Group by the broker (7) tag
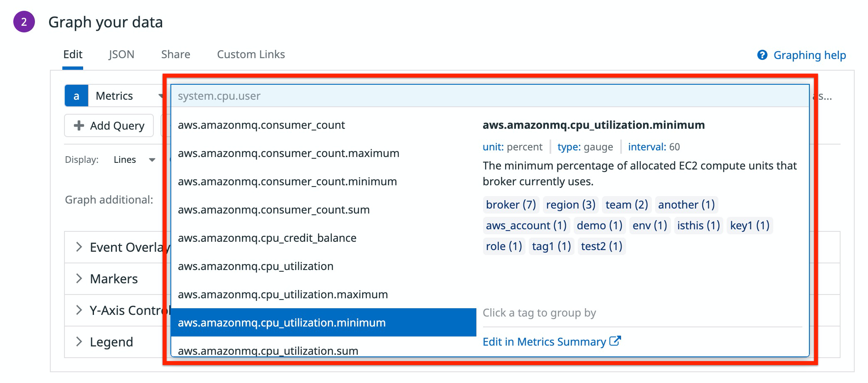The width and height of the screenshot is (868, 383). (x=511, y=204)
